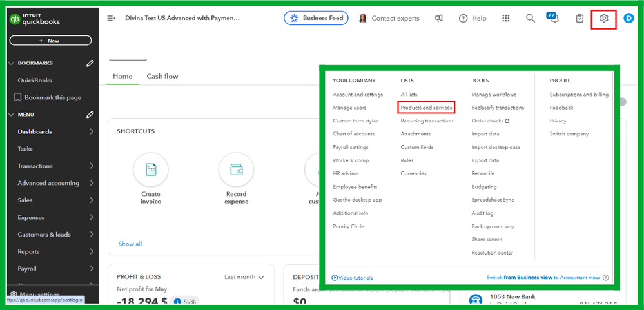The image size is (644, 310).
Task: Open the Video tutorials link
Action: click(356, 278)
